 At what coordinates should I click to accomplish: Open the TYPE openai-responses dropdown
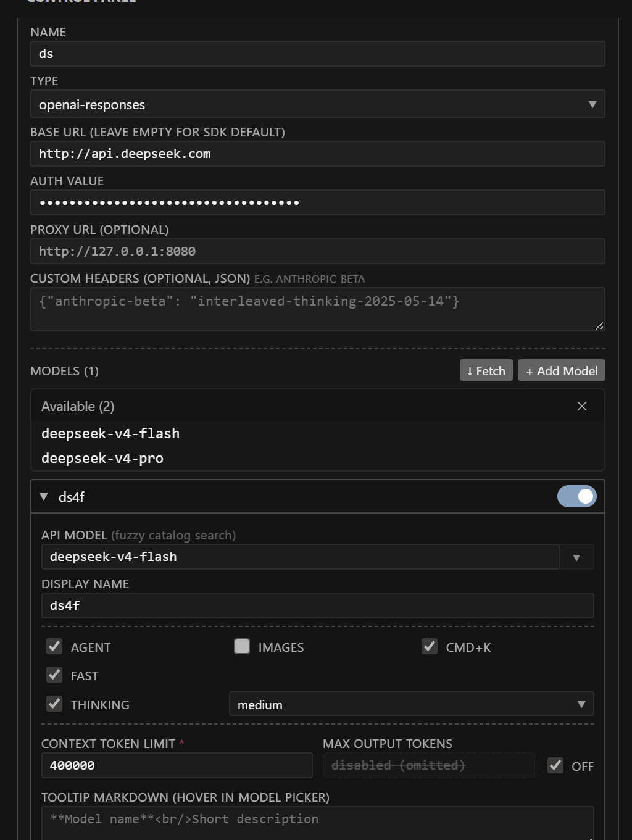pyautogui.click(x=317, y=104)
